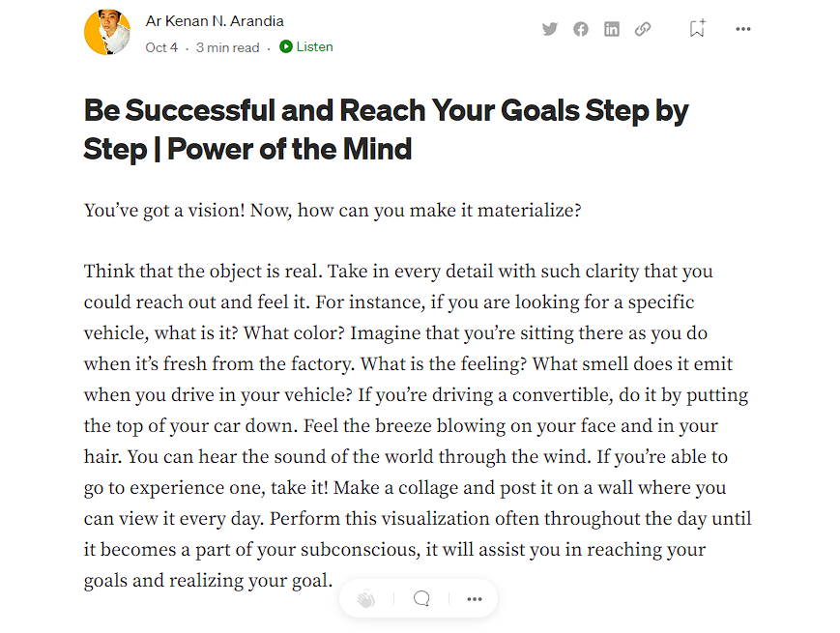Viewport: 840px width, 633px height.
Task: Click the Oct 4 publish date
Action: coord(161,47)
